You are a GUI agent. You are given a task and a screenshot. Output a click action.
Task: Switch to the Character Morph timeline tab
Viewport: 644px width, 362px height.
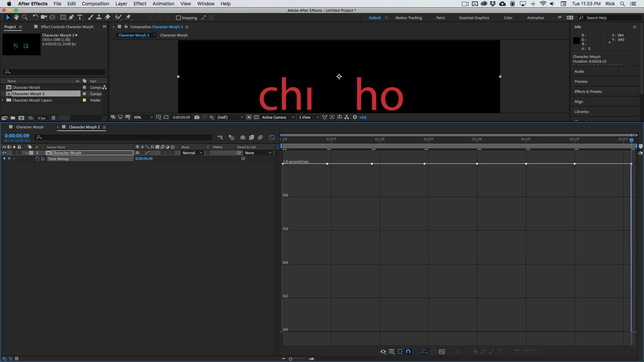pyautogui.click(x=30, y=127)
